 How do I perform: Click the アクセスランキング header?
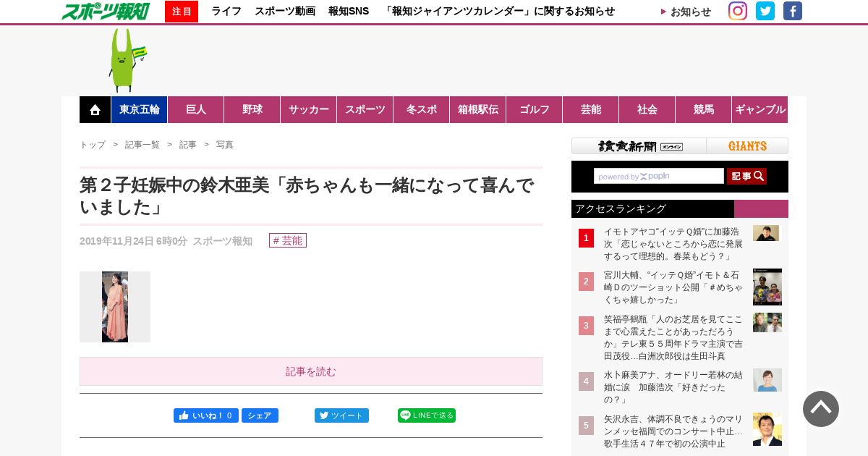pyautogui.click(x=680, y=208)
